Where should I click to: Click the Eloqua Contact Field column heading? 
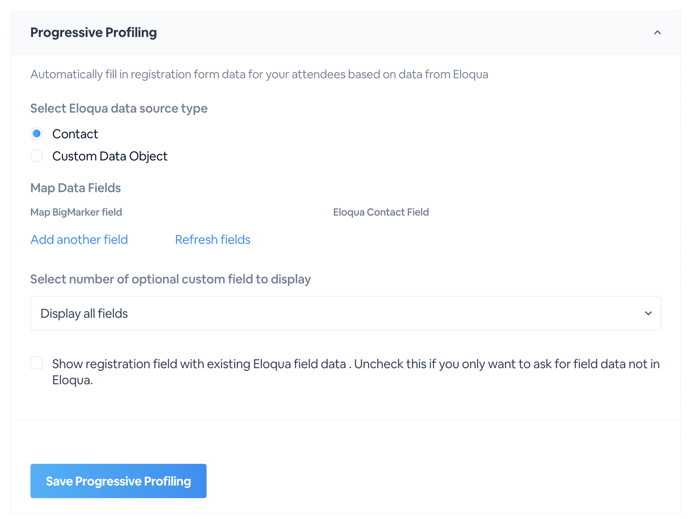pyautogui.click(x=381, y=212)
